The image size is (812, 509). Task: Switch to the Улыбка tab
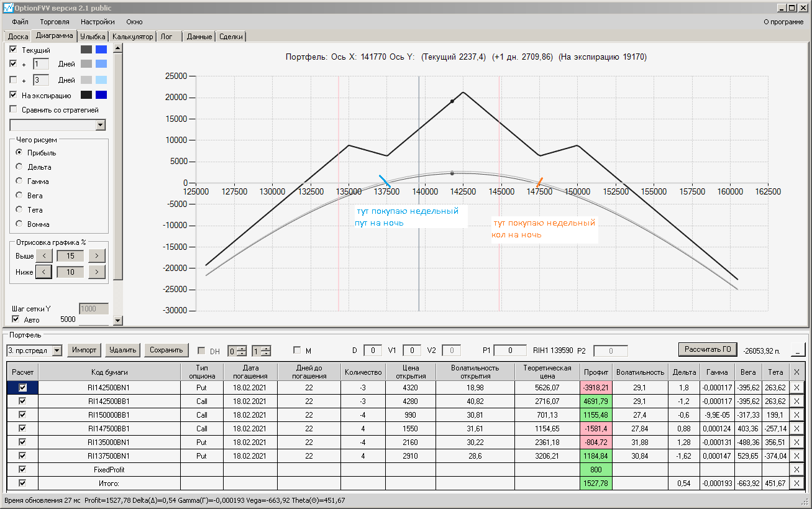click(93, 37)
